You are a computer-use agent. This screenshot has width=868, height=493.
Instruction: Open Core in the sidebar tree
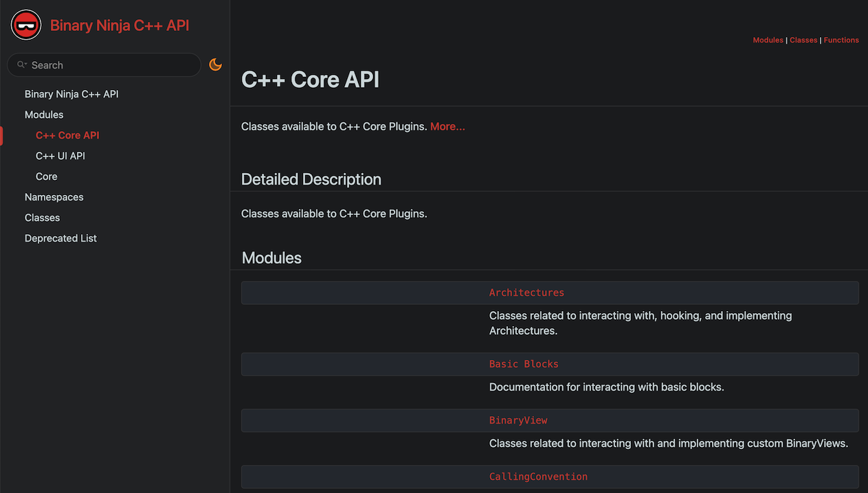pyautogui.click(x=47, y=176)
